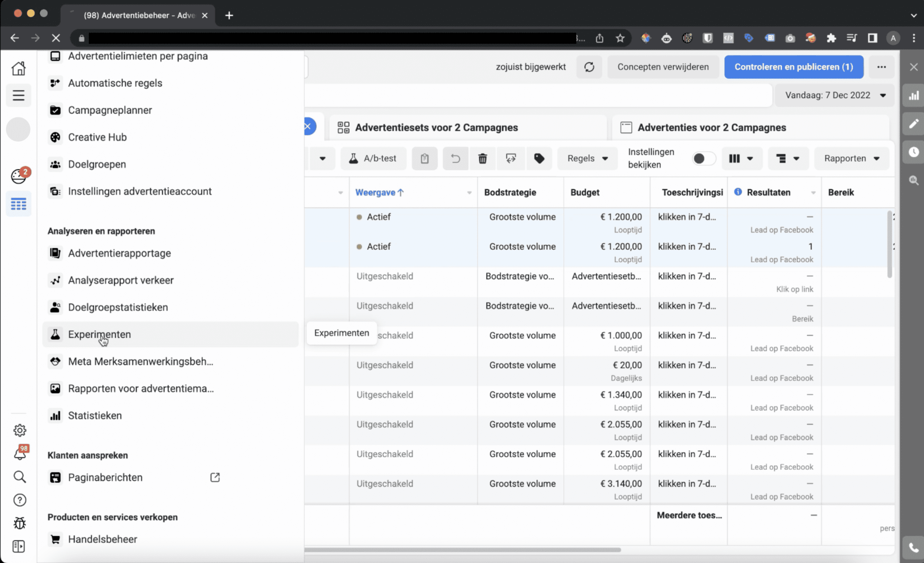Open the charts icon in right panel
The width and height of the screenshot is (924, 563).
[x=913, y=95]
